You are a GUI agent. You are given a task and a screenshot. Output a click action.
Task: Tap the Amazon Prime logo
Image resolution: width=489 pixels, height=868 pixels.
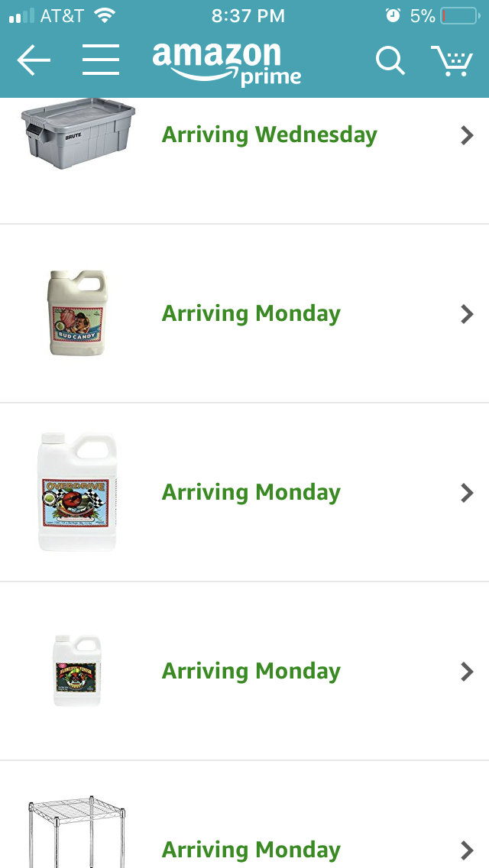pos(226,63)
